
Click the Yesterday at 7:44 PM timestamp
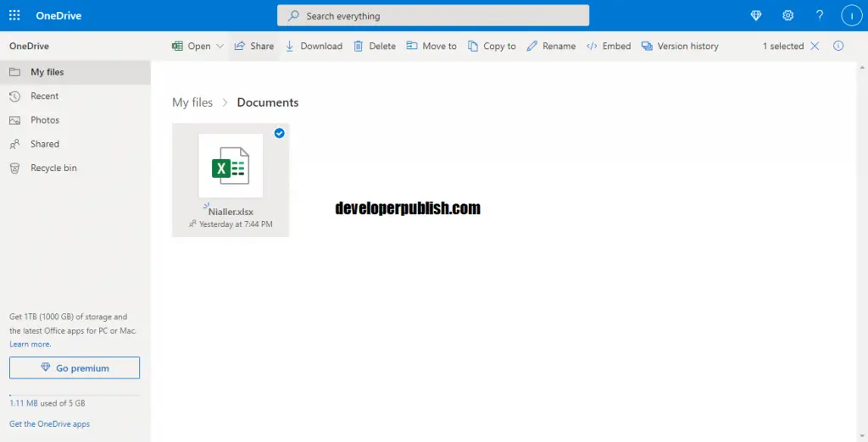point(236,224)
